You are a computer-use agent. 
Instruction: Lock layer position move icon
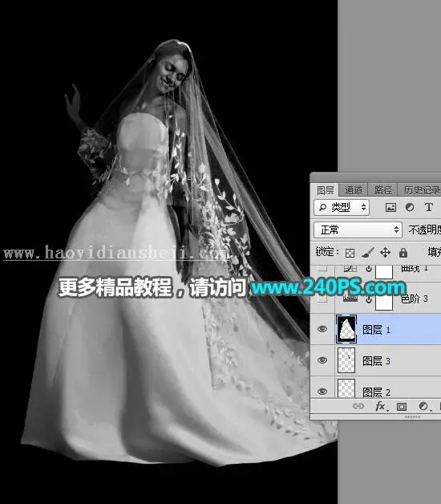pyautogui.click(x=385, y=253)
